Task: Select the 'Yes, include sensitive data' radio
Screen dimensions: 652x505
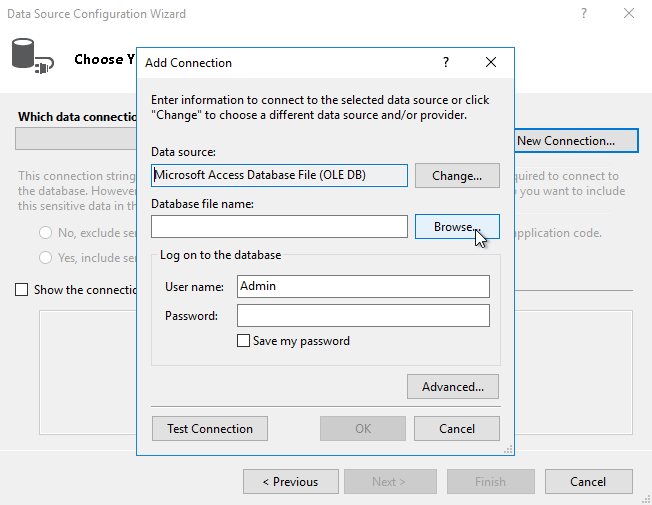Action: tap(46, 258)
